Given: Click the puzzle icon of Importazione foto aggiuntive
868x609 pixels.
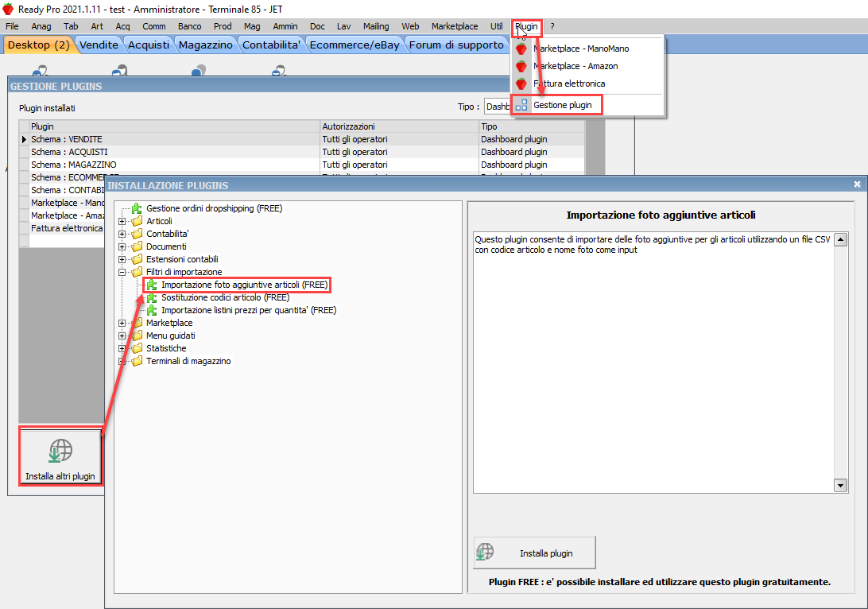Looking at the screenshot, I should [x=152, y=285].
